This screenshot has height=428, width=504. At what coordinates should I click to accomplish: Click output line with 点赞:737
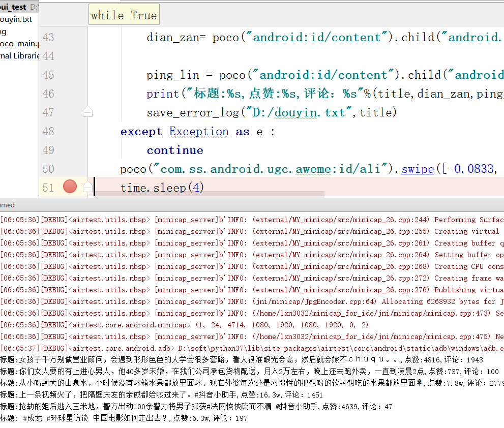[249, 372]
